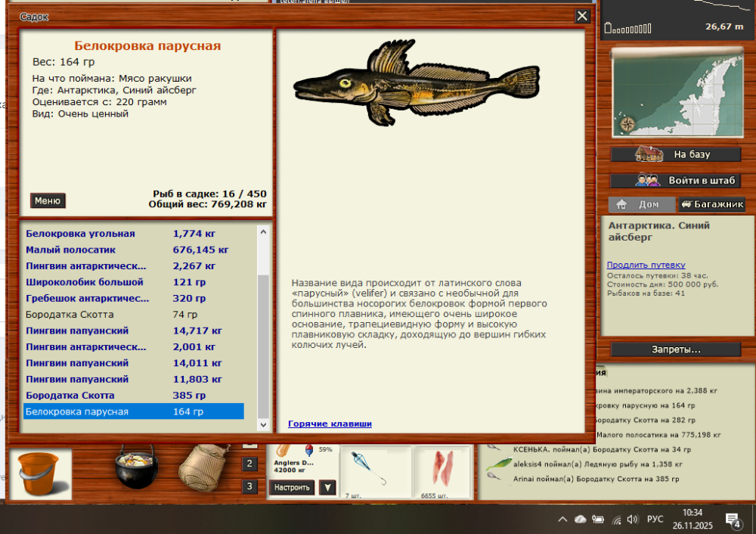The height and width of the screenshot is (534, 756).
Task: Open the Запреты... panel
Action: pos(675,349)
